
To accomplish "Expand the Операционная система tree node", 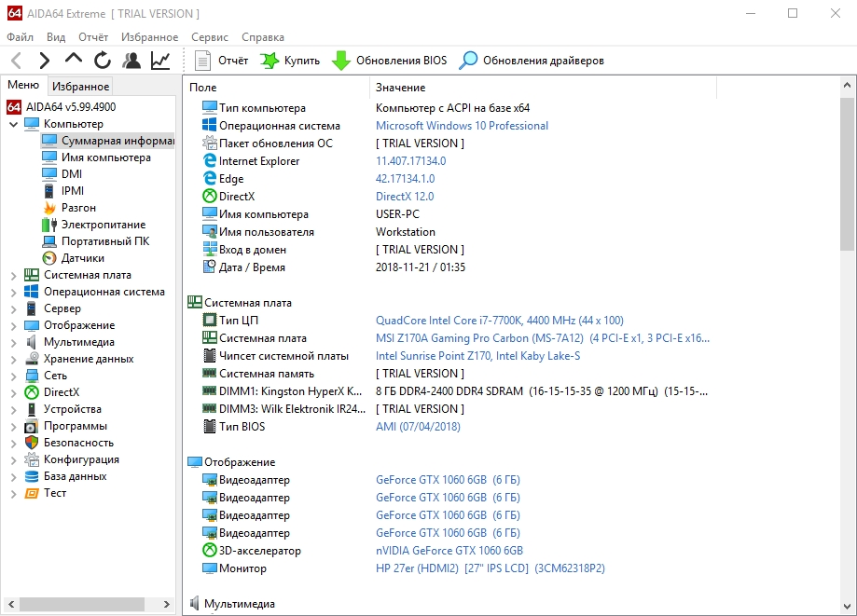I will (14, 293).
